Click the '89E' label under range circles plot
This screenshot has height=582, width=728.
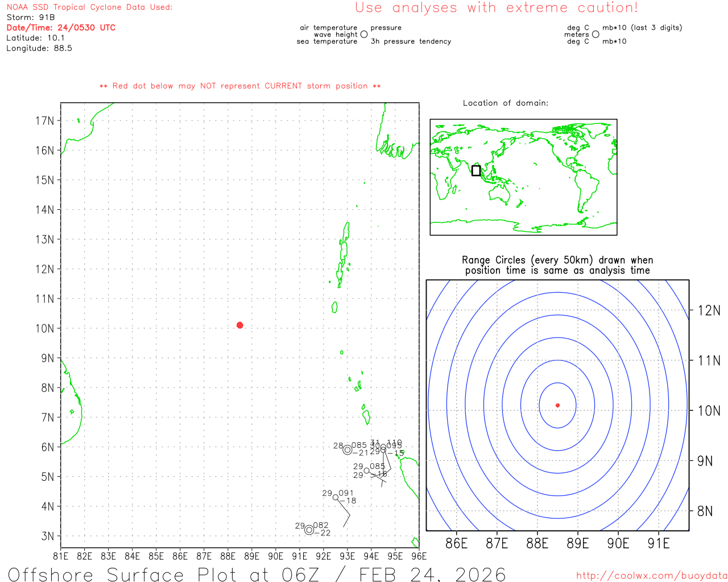(x=578, y=543)
